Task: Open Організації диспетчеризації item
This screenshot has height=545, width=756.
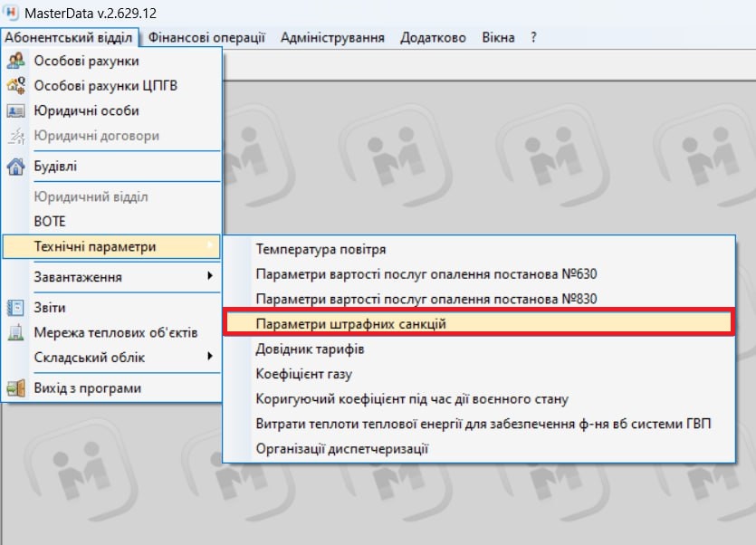Action: tap(341, 449)
